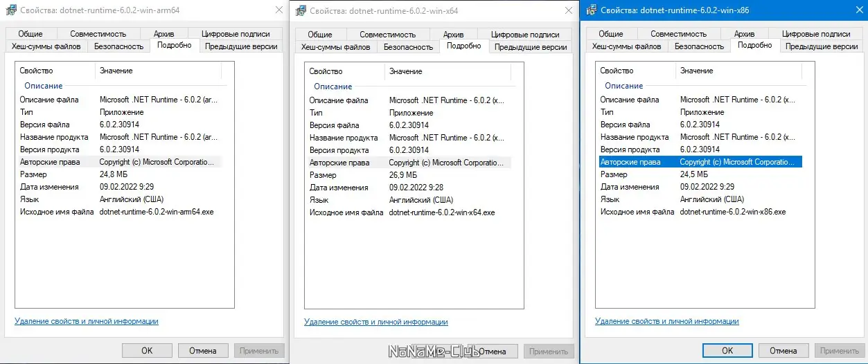This screenshot has height=364, width=868.
Task: Click Значение column header in win-x86 window
Action: [738, 71]
